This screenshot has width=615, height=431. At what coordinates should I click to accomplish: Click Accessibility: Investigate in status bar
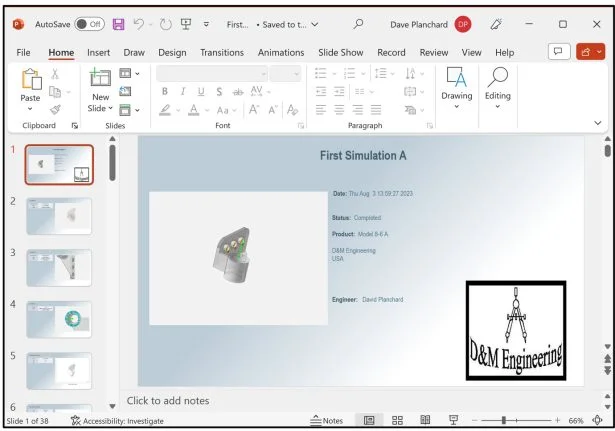(x=117, y=421)
